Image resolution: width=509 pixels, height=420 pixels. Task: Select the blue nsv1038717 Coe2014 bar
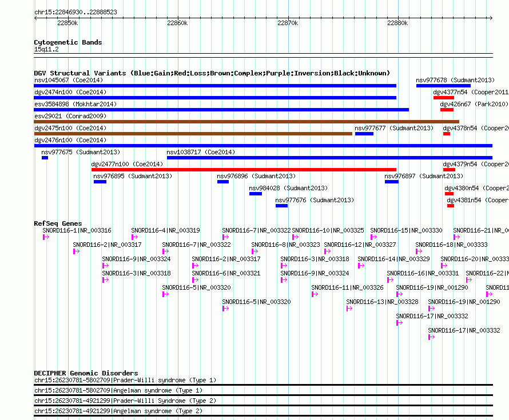point(330,158)
